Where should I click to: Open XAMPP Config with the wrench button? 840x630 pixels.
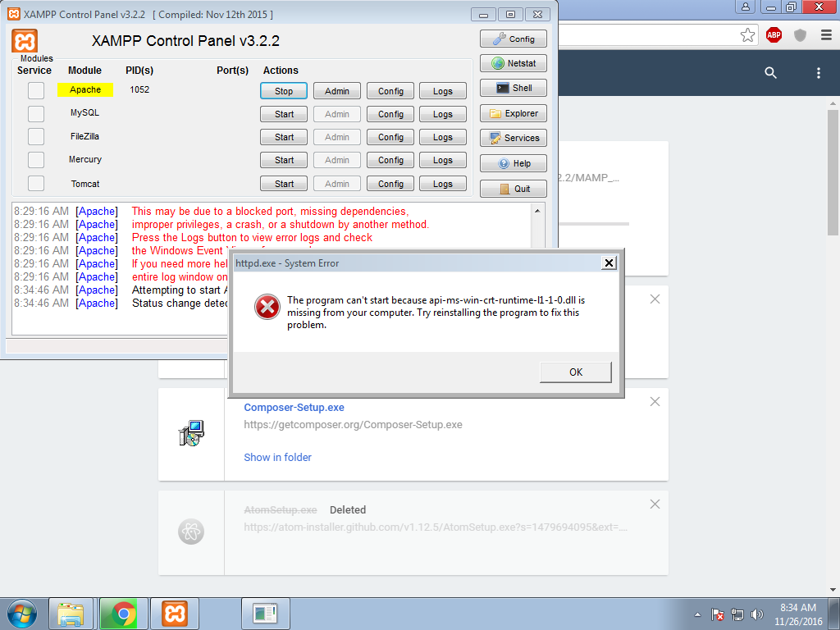click(514, 39)
